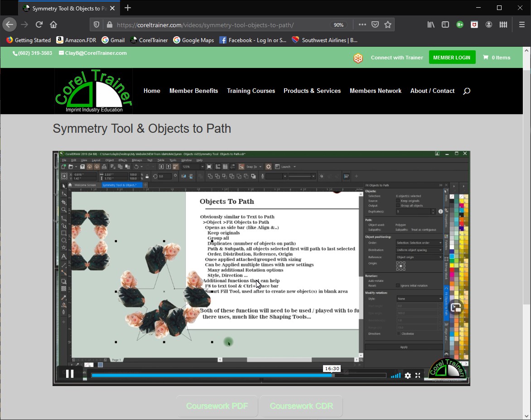Click the GoToMeeting flower icon
This screenshot has width=531, height=420.
(358, 58)
